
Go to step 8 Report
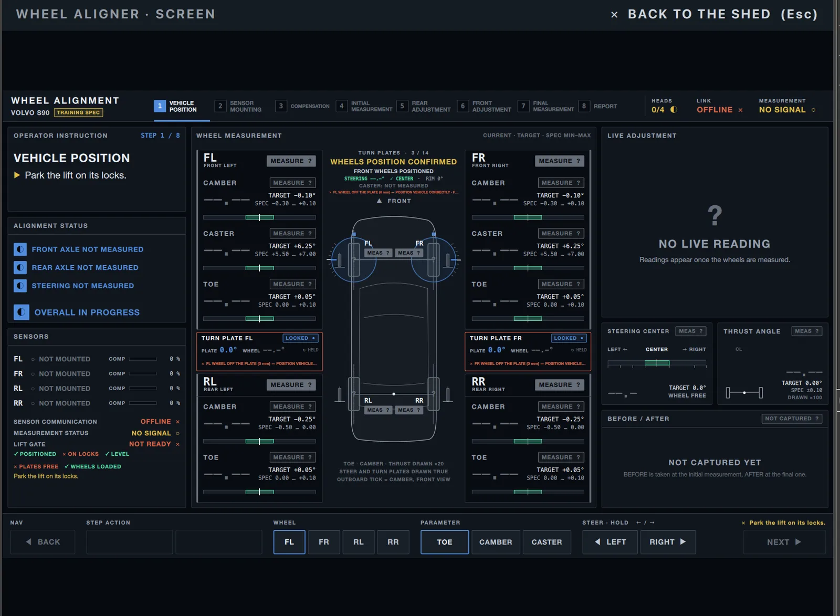pyautogui.click(x=598, y=106)
